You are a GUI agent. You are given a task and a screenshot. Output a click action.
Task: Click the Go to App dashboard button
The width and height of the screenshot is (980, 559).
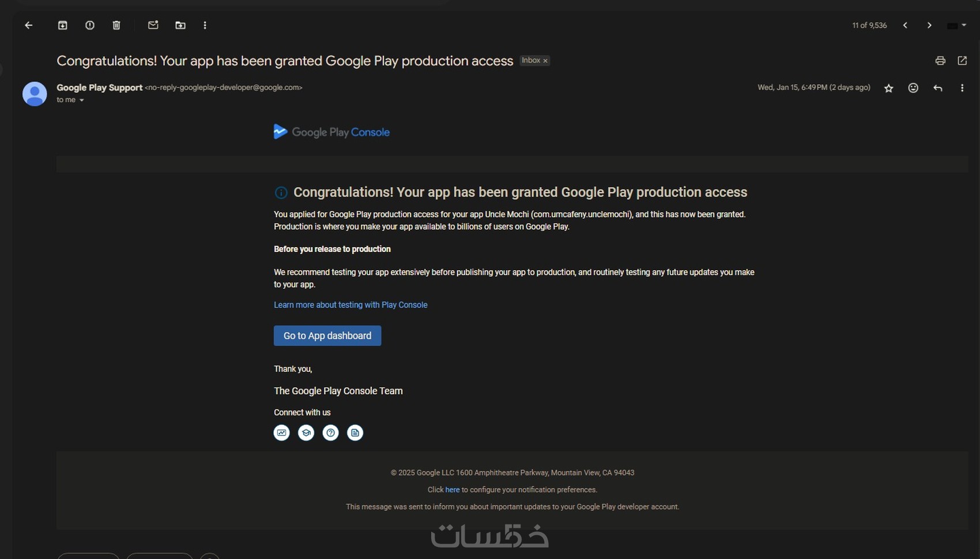327,336
